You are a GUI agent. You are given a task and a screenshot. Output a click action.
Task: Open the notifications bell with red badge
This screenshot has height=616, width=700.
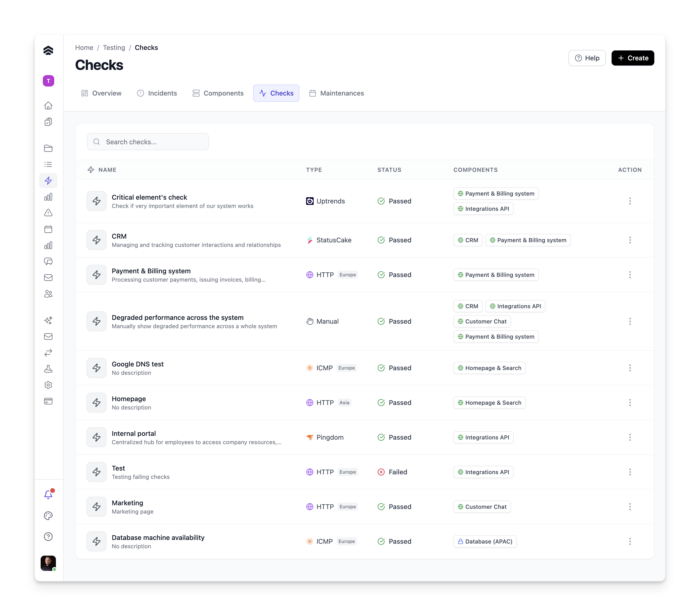click(x=48, y=494)
